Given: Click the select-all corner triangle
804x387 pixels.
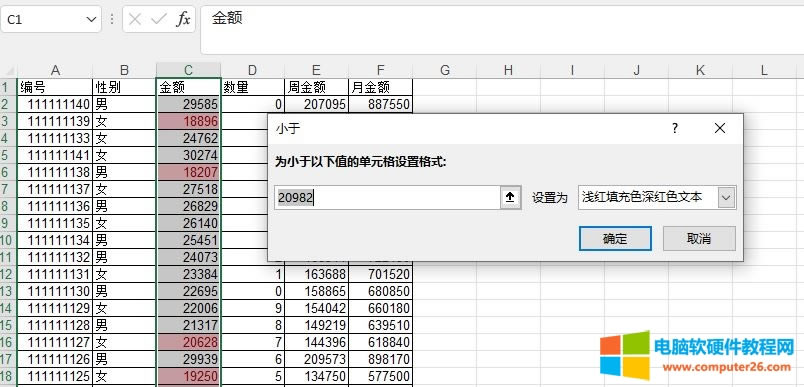Looking at the screenshot, I should [9, 71].
